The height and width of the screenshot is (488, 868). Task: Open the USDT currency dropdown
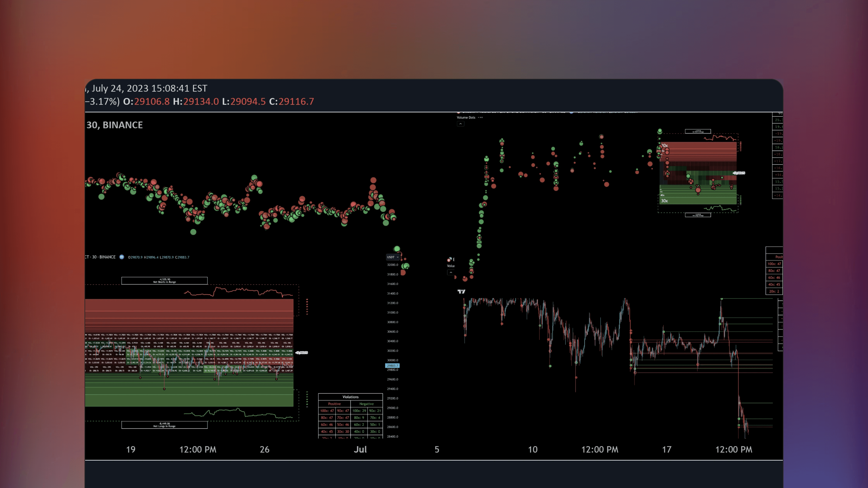pos(392,257)
